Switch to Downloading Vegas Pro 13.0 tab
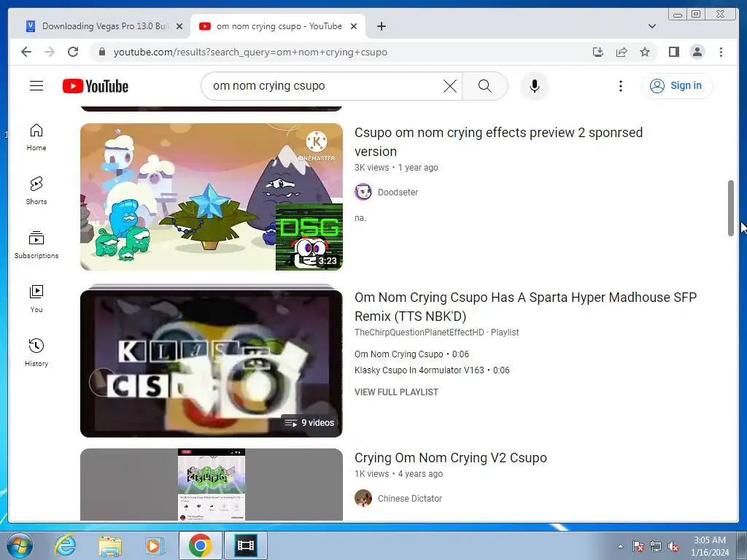Viewport: 747px width, 560px height. tap(104, 26)
